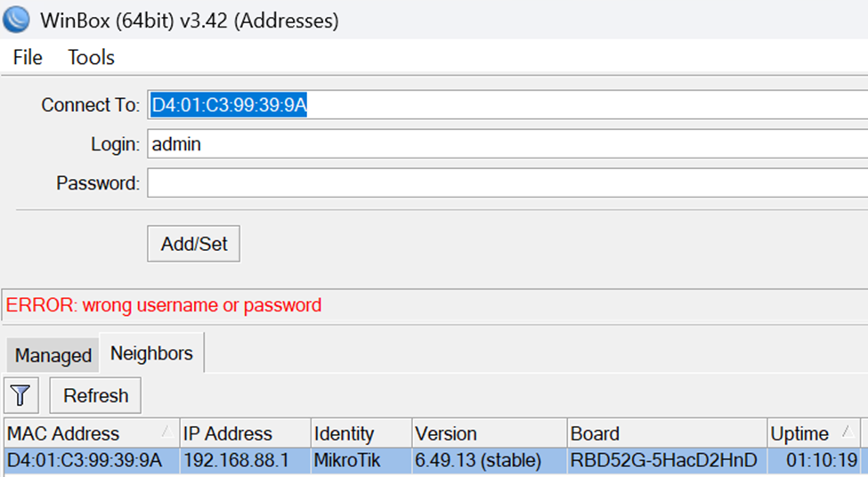Select neighbor row with MAC D4:01:C3:99:39:9A
Image resolution: width=868 pixels, height=477 pixels.
[85, 461]
